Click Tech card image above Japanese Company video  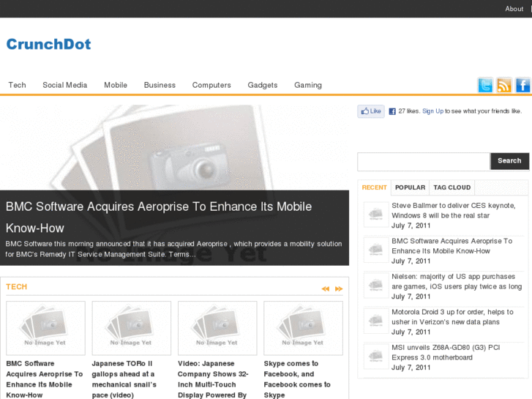tap(217, 328)
